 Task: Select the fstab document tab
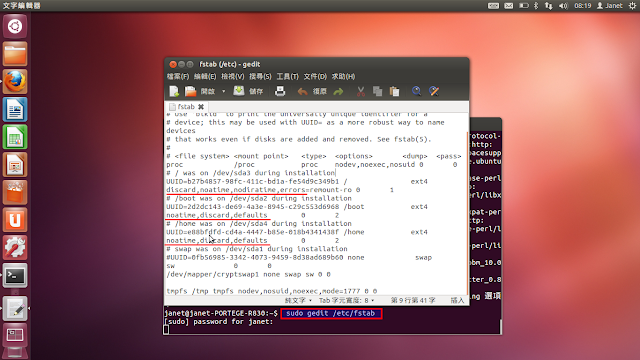(x=186, y=107)
